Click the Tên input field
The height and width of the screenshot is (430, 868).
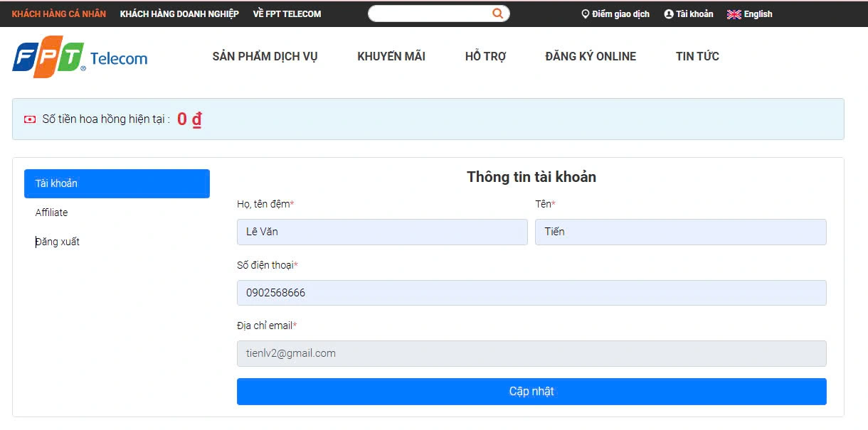(681, 232)
